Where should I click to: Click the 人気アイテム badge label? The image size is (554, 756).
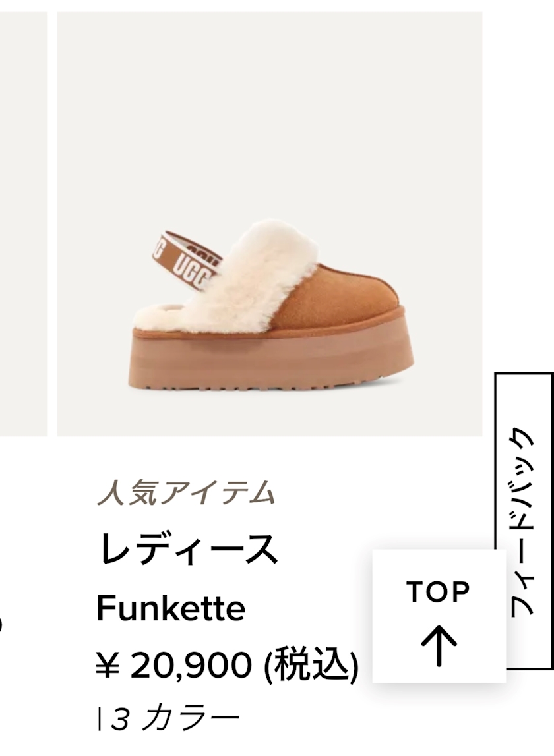(x=186, y=493)
